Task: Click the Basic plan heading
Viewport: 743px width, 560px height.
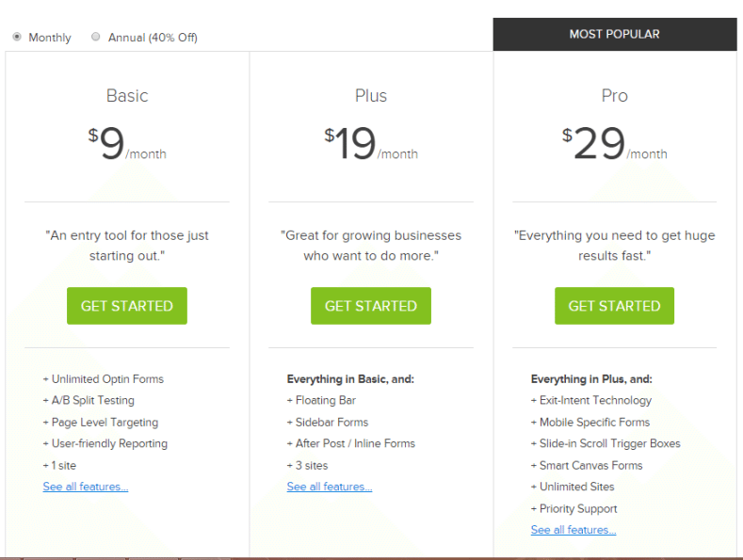Action: [127, 96]
